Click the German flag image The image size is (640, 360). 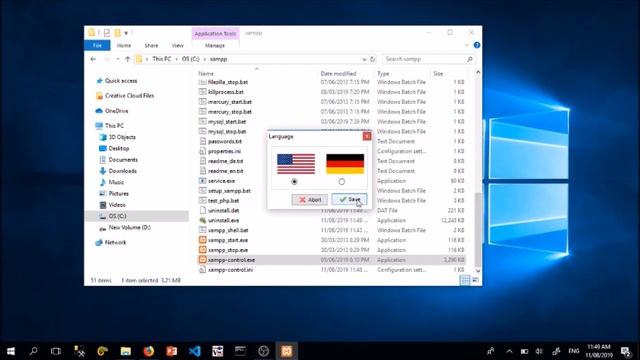(x=345, y=164)
